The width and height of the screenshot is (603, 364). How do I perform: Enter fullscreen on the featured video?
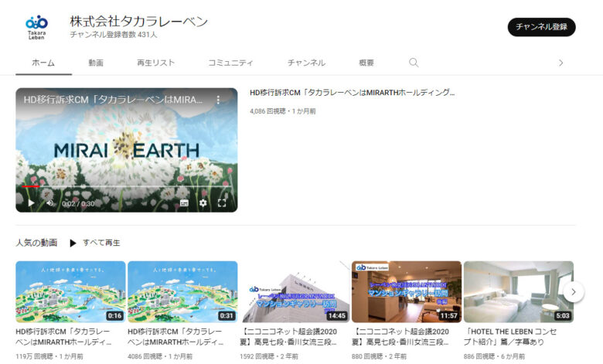pos(222,203)
